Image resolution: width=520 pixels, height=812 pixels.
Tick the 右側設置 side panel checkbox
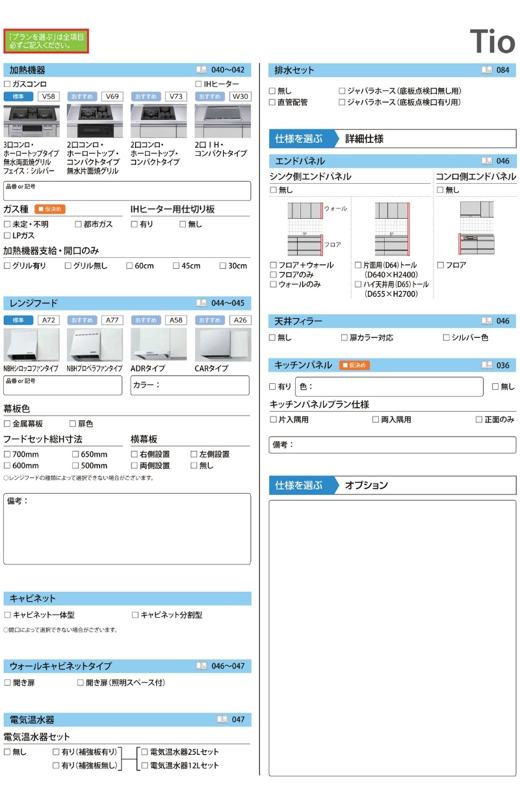134,455
